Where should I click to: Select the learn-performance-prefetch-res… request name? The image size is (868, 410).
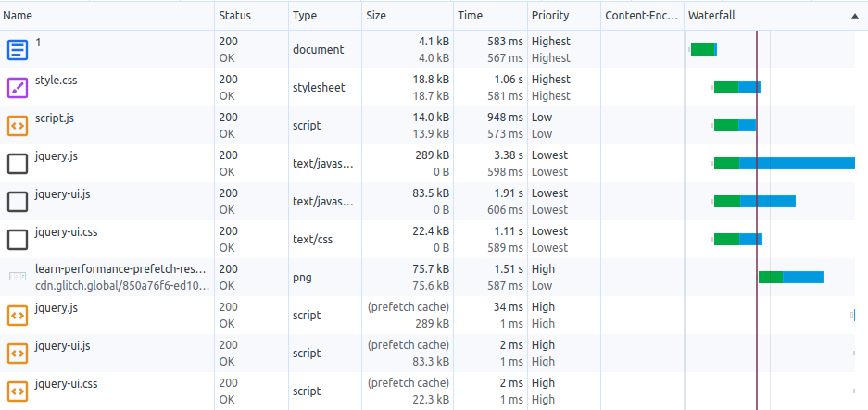coord(120,269)
